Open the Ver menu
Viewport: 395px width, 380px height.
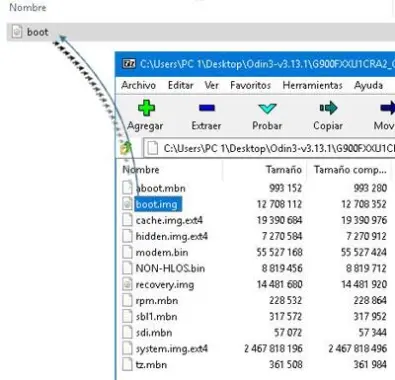[211, 85]
